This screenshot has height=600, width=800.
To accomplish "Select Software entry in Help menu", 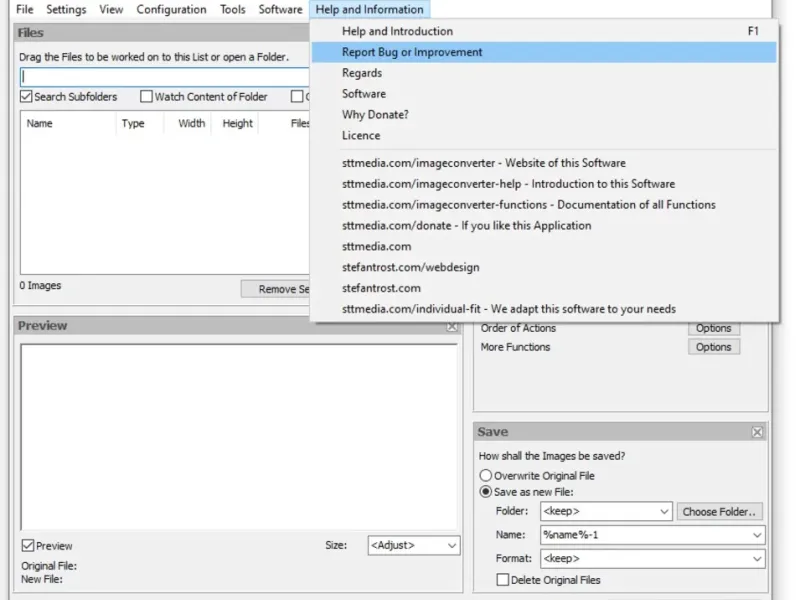I will point(544,94).
